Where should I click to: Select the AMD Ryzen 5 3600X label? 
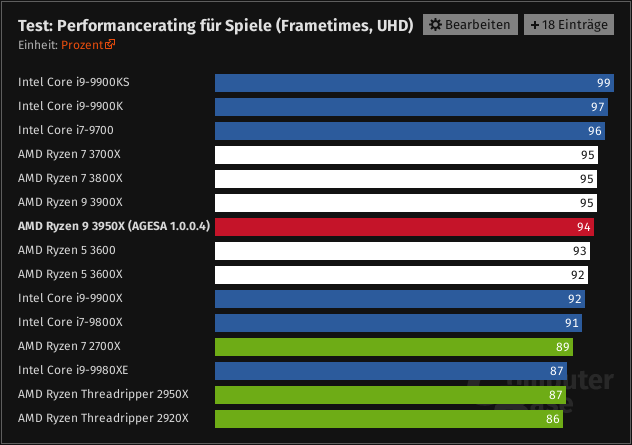(70, 274)
